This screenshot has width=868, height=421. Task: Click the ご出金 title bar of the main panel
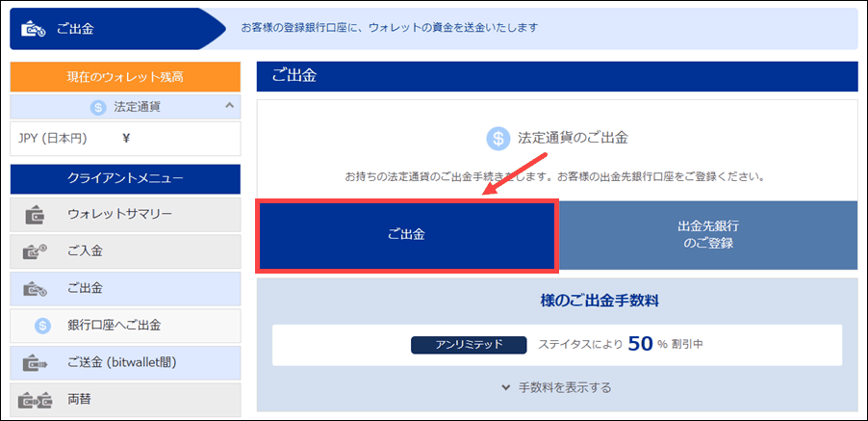[556, 75]
